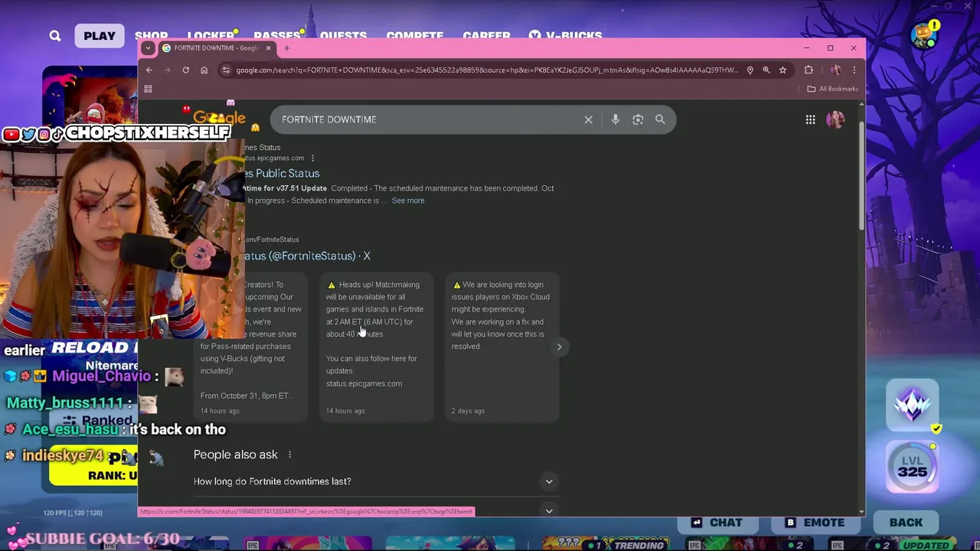Open the Chrome extensions puzzle icon
This screenshot has height=551, width=980.
click(x=808, y=70)
